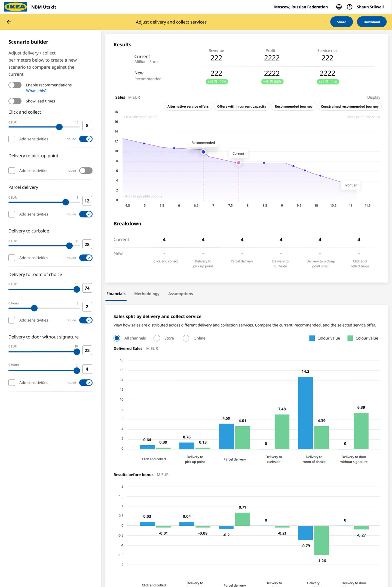Click the Share button
This screenshot has width=392, height=587.
tap(341, 22)
